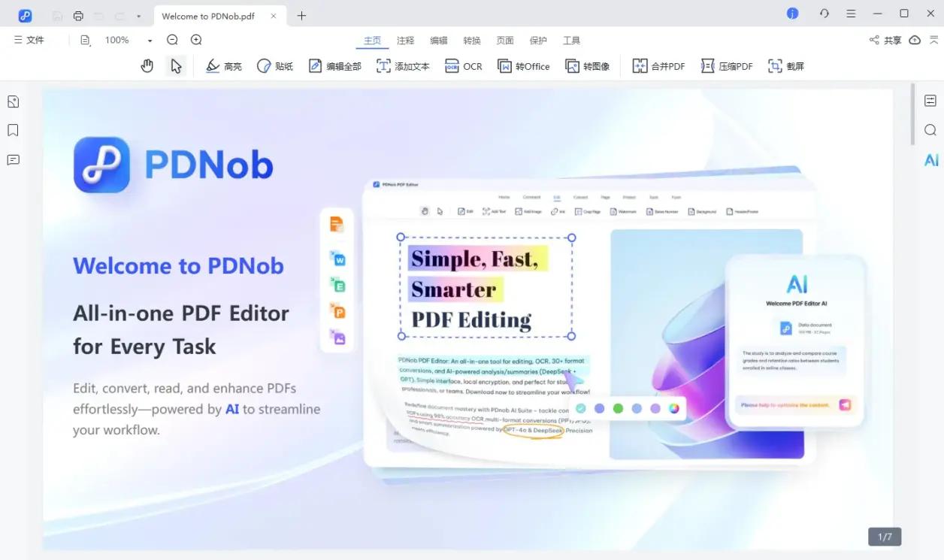Open the 文件 file menu

pos(29,40)
